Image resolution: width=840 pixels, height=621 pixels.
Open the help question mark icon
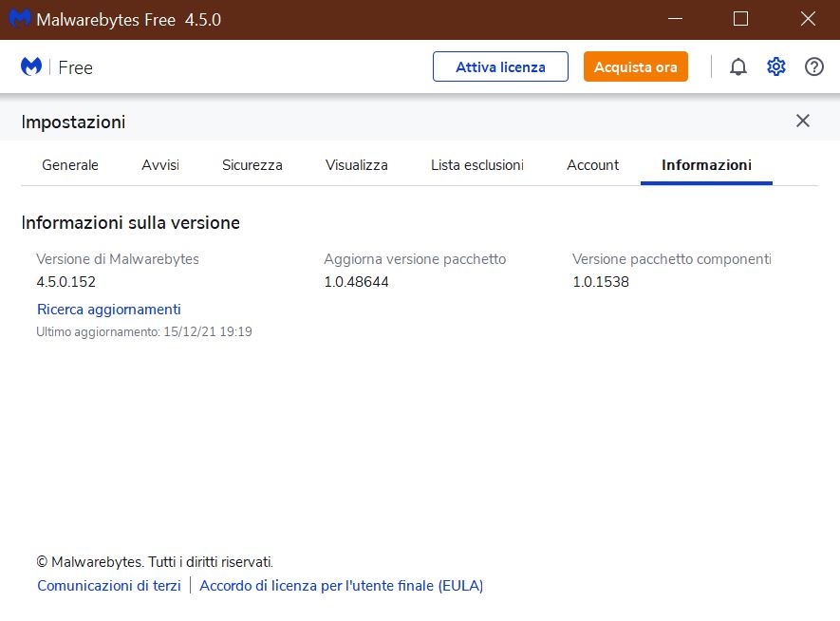coord(814,67)
